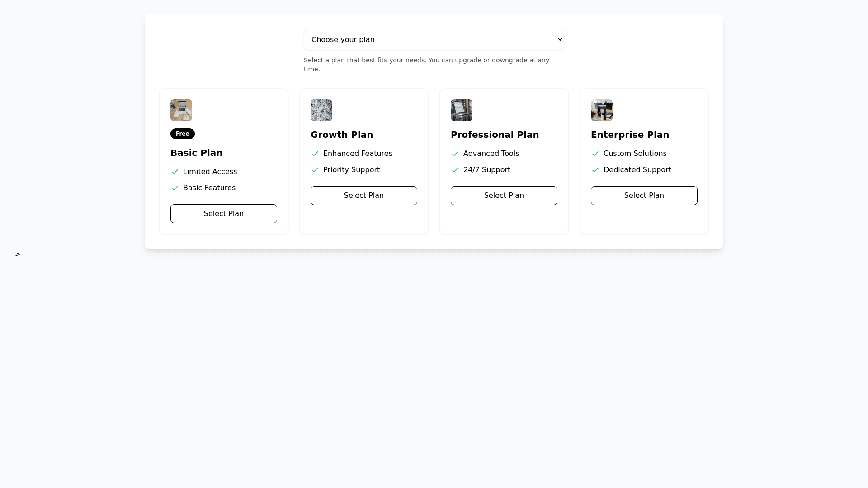
Task: Click the Enterprise Plan thumbnail image
Action: click(x=602, y=110)
